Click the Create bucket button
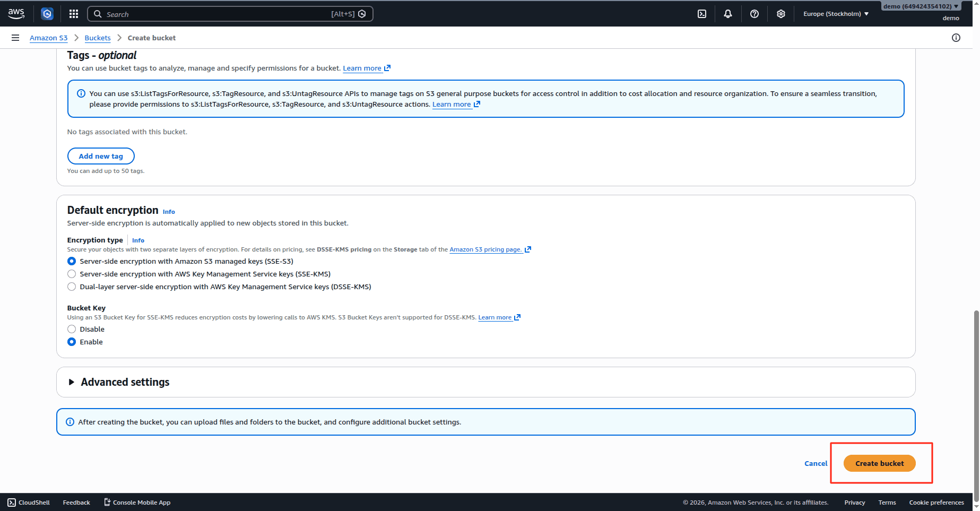Image resolution: width=980 pixels, height=511 pixels. [x=880, y=463]
